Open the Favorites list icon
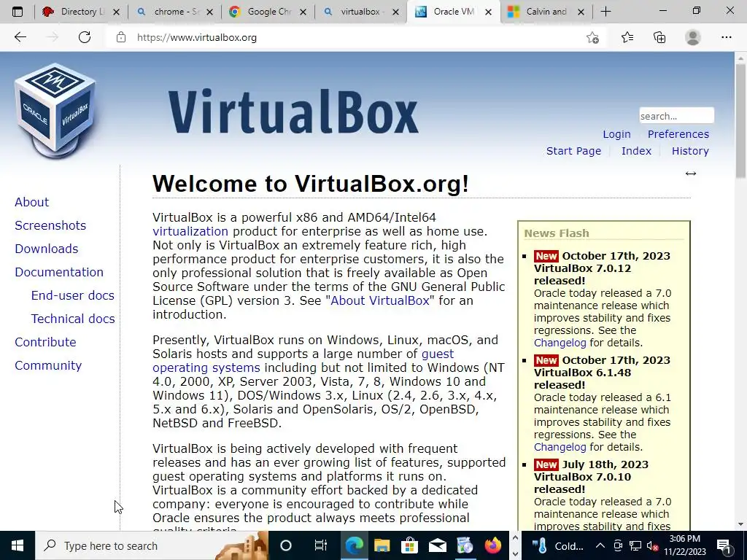747x560 pixels. [x=627, y=37]
